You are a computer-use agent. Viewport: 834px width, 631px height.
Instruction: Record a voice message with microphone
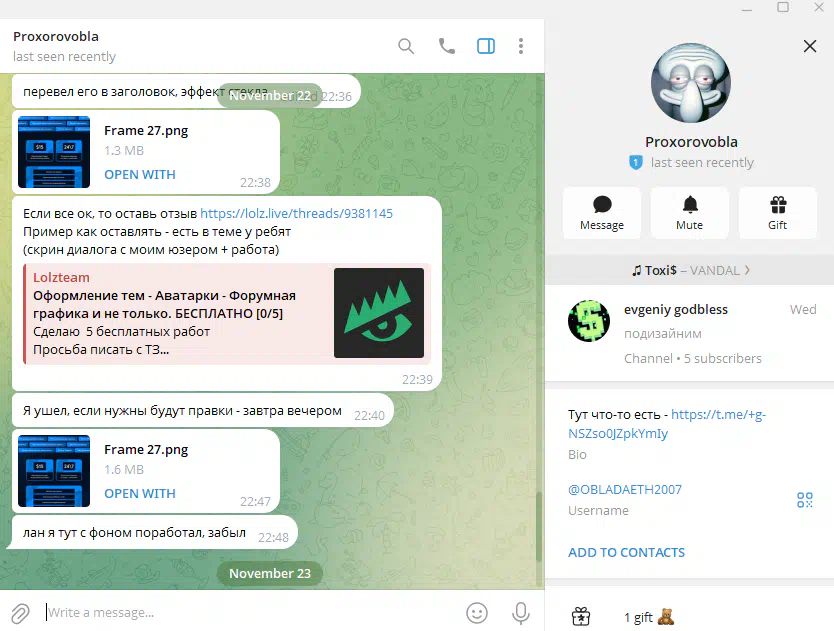click(520, 612)
